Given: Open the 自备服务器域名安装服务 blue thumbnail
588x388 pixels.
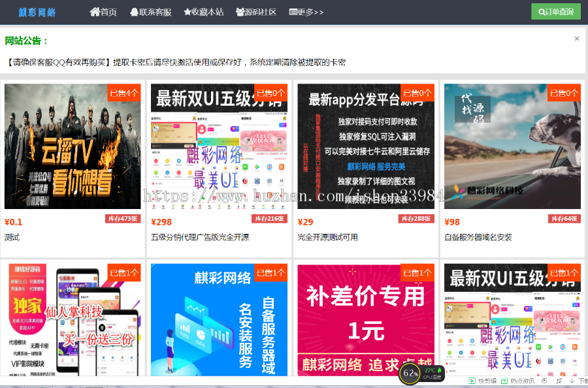Looking at the screenshot, I should tap(219, 320).
